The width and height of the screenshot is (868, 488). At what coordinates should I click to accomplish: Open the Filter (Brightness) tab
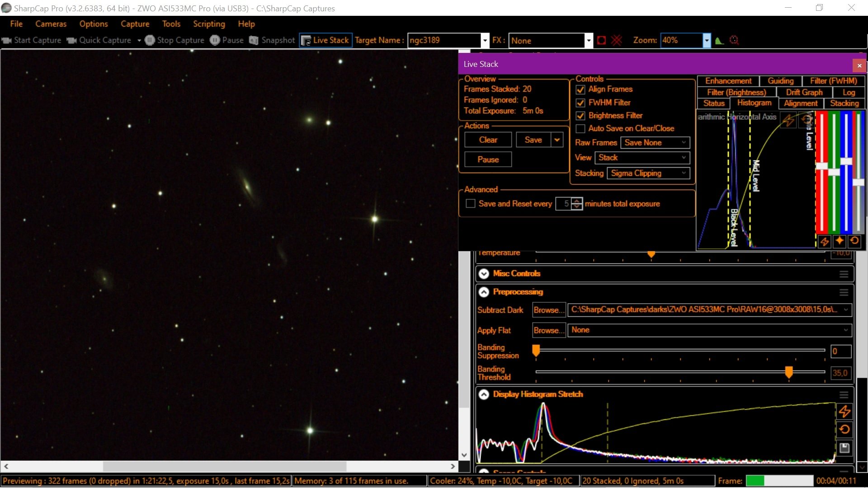pos(737,92)
